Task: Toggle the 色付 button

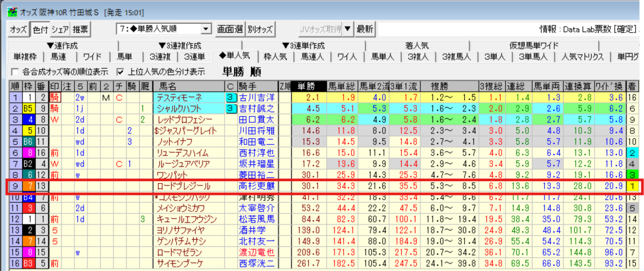Action: [x=40, y=29]
